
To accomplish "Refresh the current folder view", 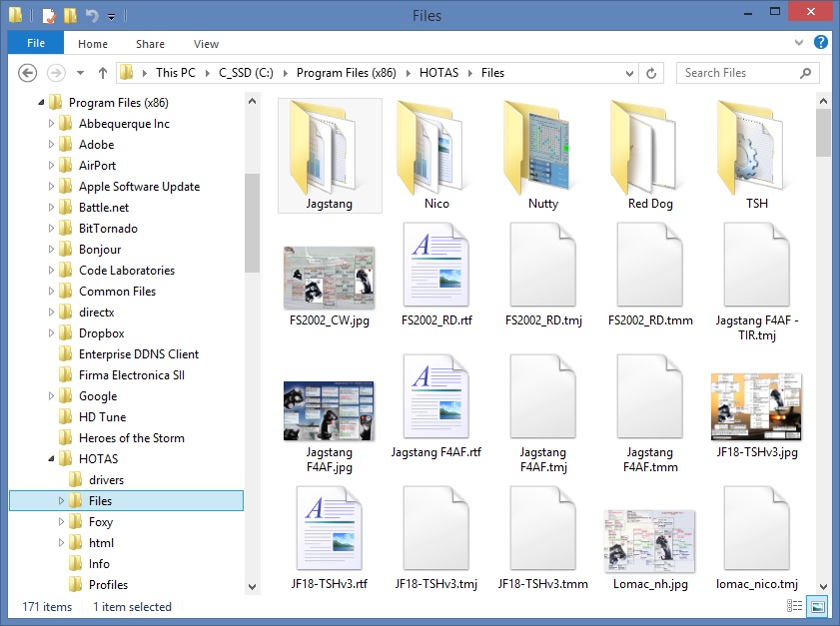I will [651, 73].
